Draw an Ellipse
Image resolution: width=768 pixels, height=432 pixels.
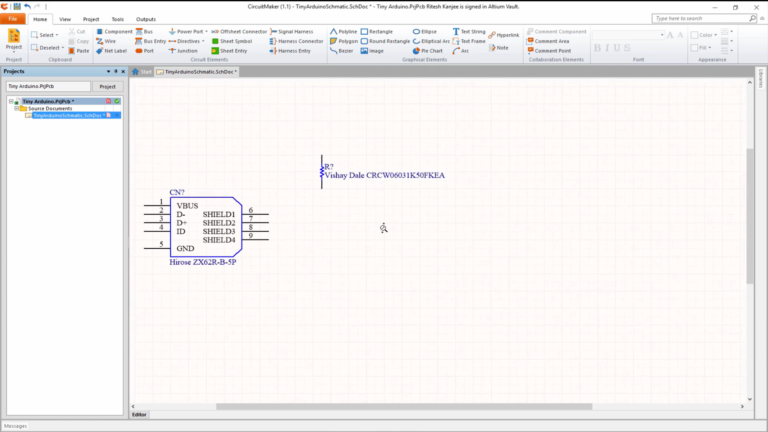coord(425,31)
